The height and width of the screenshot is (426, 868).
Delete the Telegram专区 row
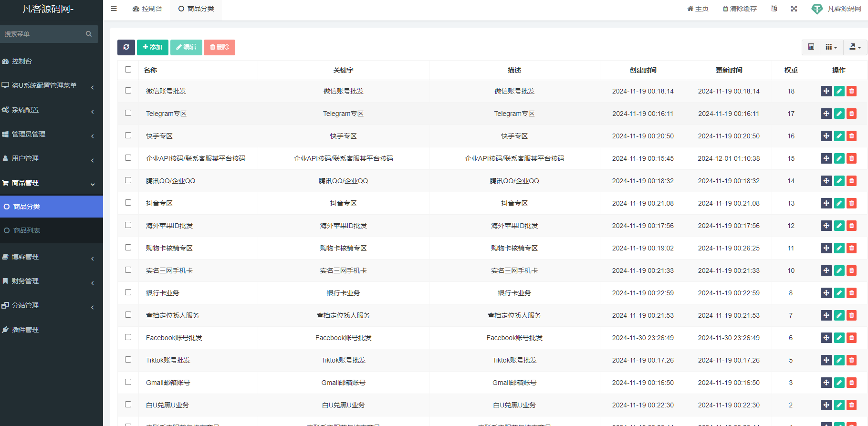tap(851, 114)
